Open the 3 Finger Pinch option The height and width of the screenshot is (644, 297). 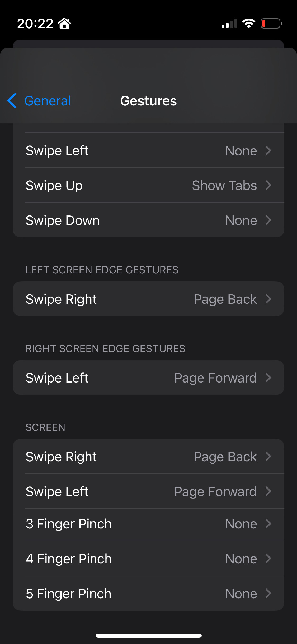148,524
